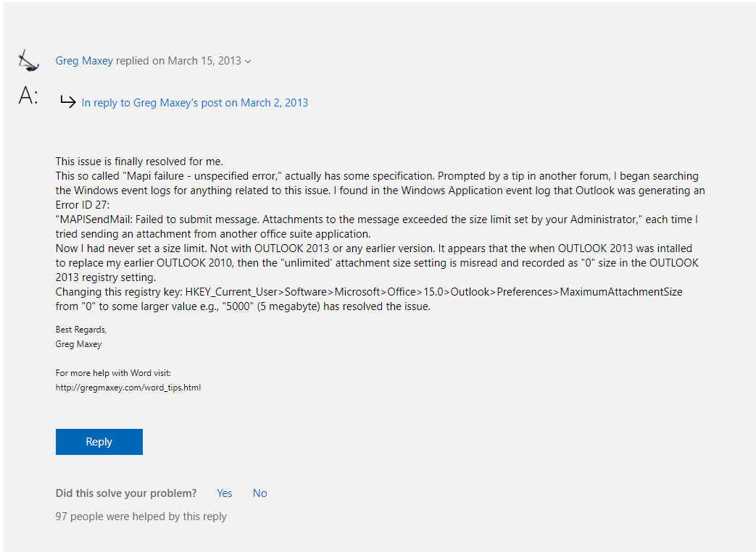Click the 'Did this solve your problem?' label
Viewport: 756px width, 552px height.
[x=126, y=493]
